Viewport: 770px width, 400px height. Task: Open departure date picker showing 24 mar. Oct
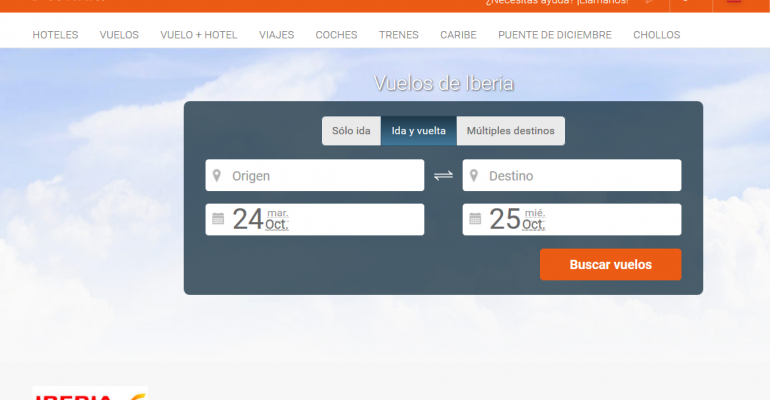pyautogui.click(x=315, y=219)
